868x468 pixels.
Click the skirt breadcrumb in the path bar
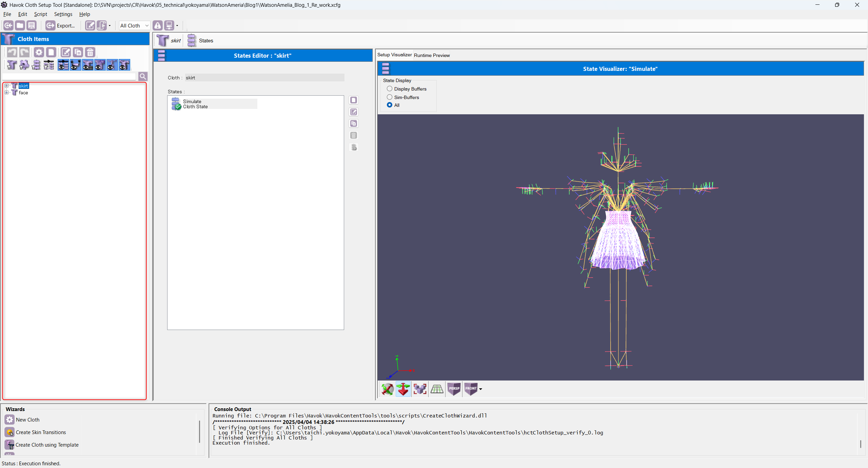pos(169,41)
